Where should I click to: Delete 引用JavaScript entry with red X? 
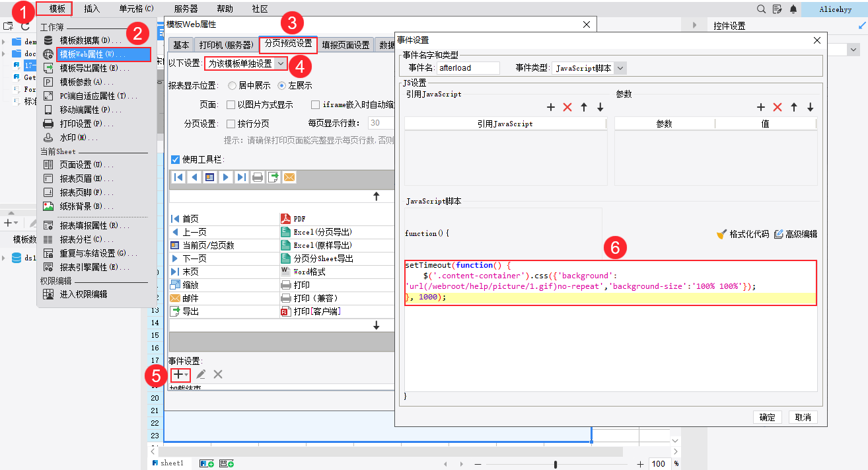coord(567,107)
